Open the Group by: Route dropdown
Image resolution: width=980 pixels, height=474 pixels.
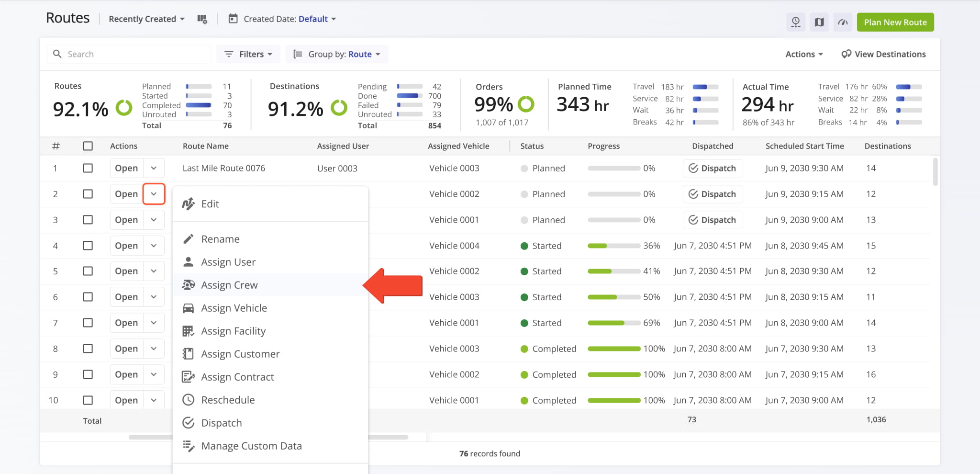(337, 54)
